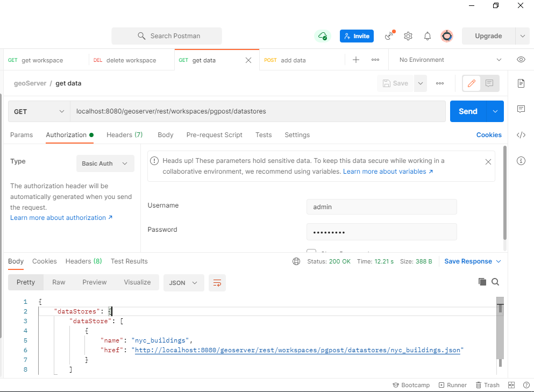Viewport: 534px width, 392px height.
Task: Open the API documentation panel icon
Action: tap(521, 83)
